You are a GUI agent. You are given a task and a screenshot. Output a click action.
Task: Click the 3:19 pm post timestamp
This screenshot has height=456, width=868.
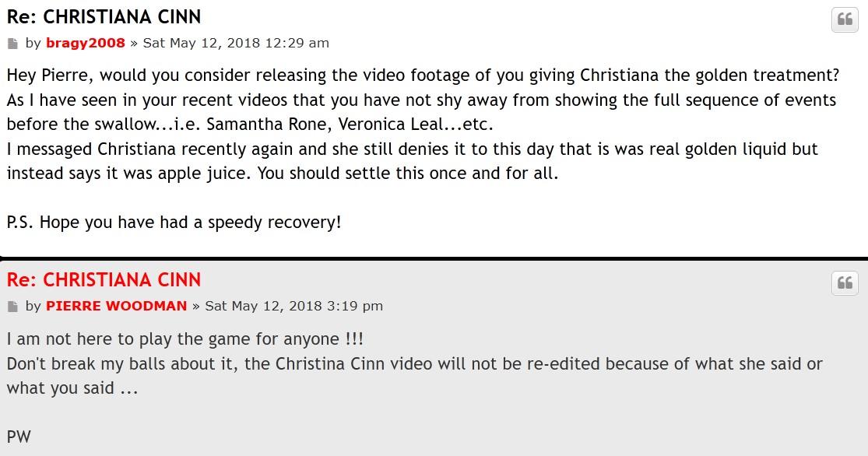point(294,306)
